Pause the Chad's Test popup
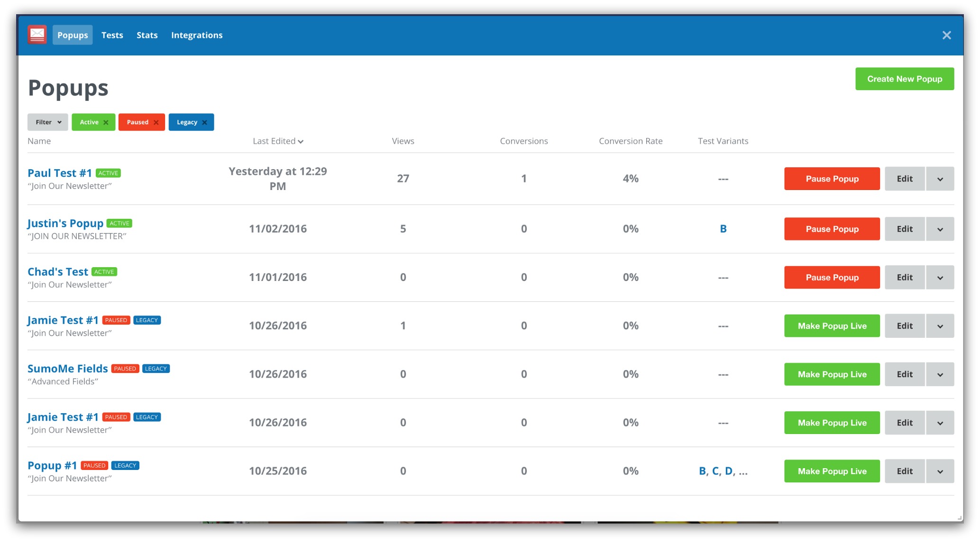This screenshot has width=980, height=542. (832, 278)
